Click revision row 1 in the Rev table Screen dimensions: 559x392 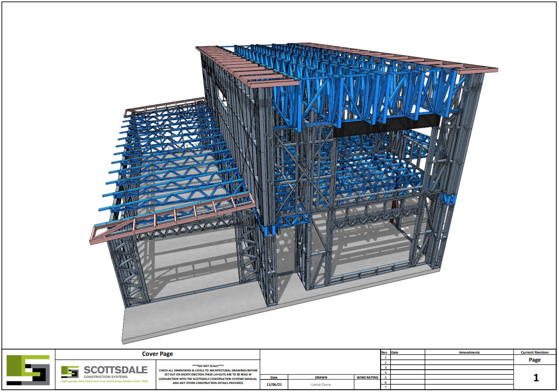[x=385, y=357]
